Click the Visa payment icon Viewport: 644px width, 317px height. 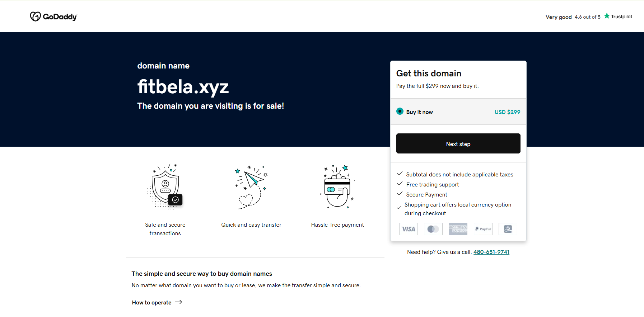pos(408,229)
